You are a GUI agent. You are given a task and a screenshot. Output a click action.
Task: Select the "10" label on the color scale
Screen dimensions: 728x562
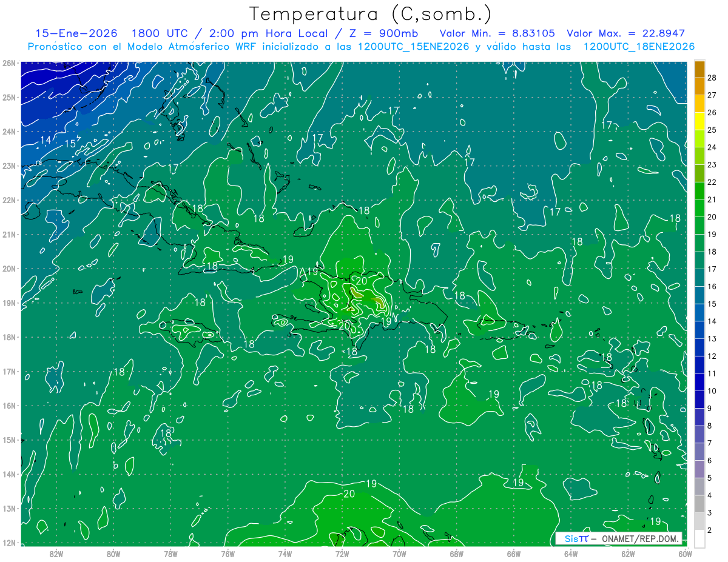pyautogui.click(x=712, y=391)
